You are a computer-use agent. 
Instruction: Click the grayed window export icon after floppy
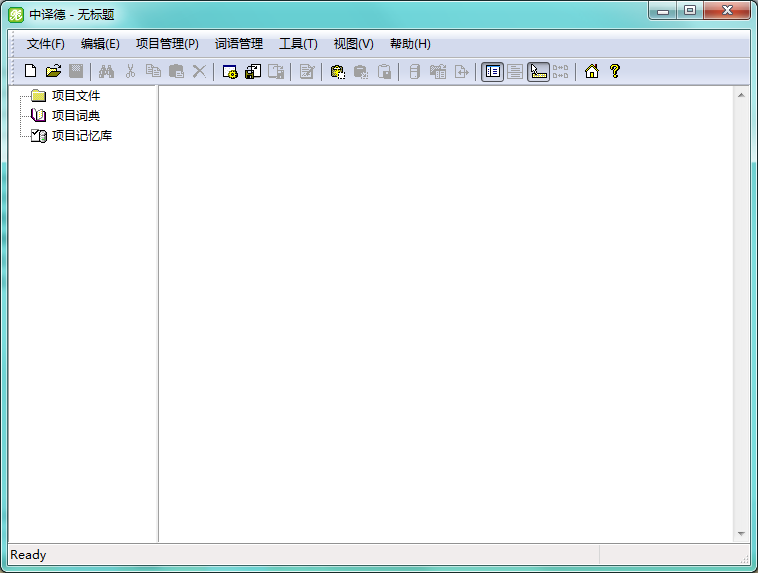276,72
